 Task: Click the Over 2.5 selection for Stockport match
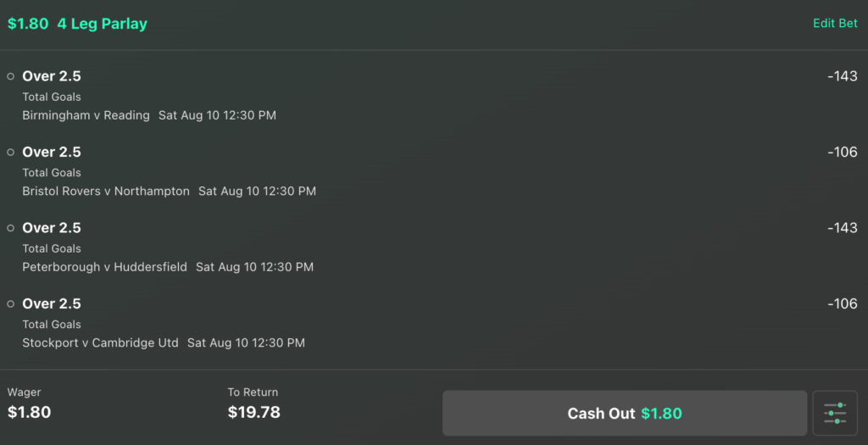tap(52, 303)
